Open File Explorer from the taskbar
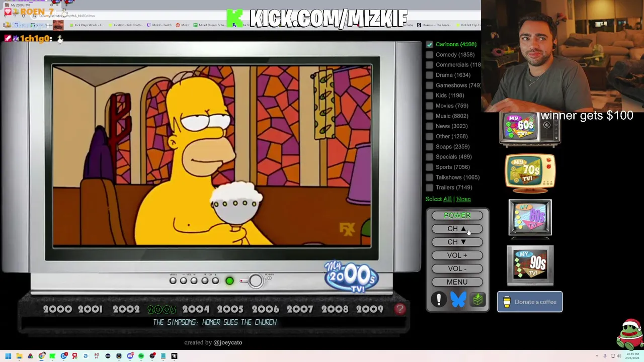 (x=19, y=356)
